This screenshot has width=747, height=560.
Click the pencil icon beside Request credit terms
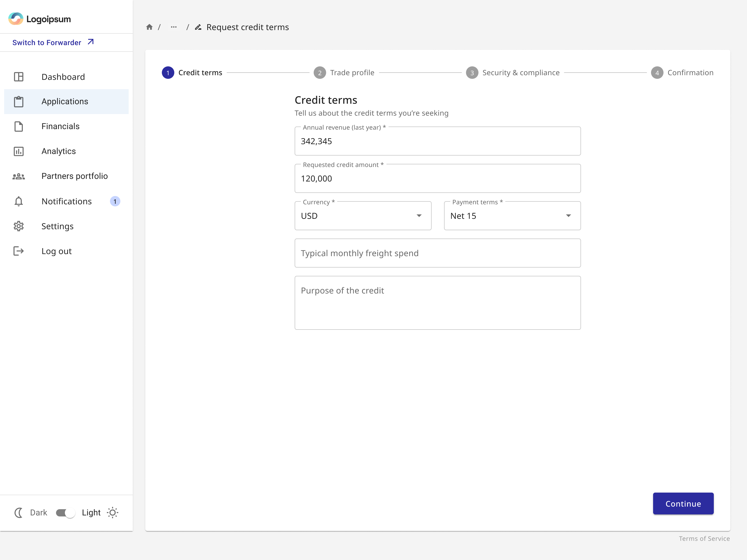click(198, 27)
